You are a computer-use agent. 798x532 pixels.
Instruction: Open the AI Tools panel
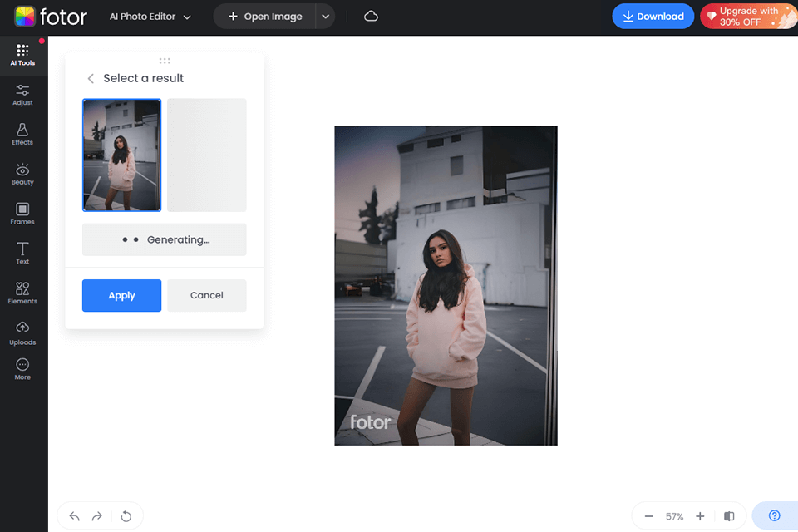(x=22, y=56)
